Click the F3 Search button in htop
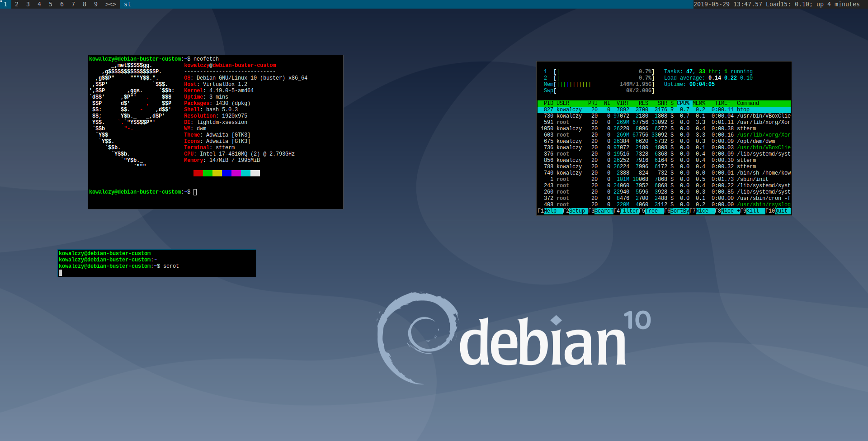 click(x=601, y=211)
